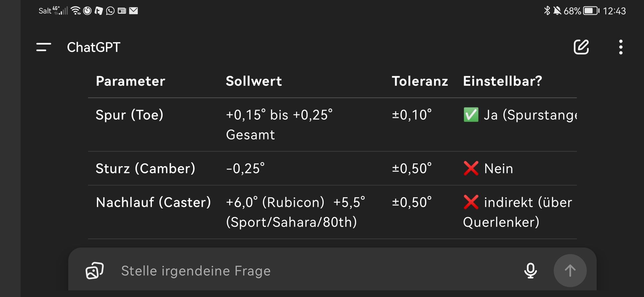Tap the green checkmark in Spur row

pos(471,115)
